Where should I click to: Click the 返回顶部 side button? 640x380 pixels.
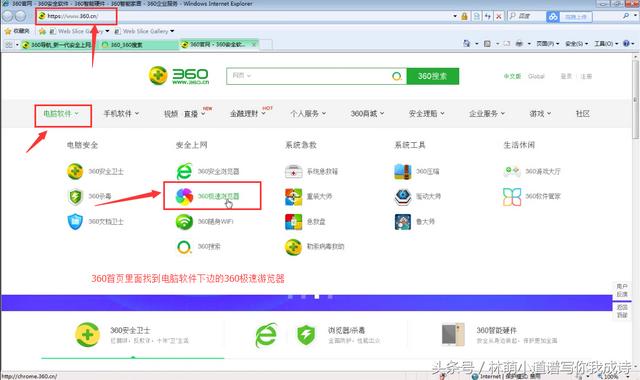(x=622, y=311)
